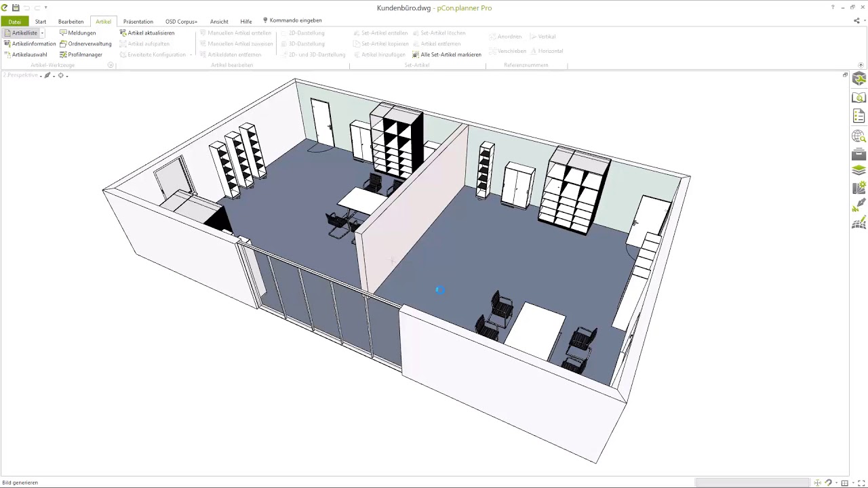Select Alle Set-Artikel markieren
The image size is (868, 488).
447,54
